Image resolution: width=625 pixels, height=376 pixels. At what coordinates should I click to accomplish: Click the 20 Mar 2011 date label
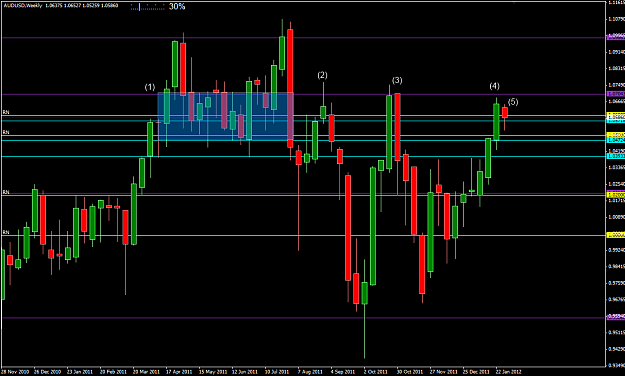click(146, 372)
